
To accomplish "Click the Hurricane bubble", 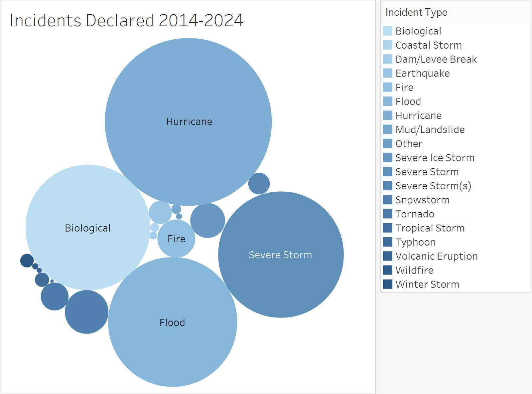I will (189, 121).
